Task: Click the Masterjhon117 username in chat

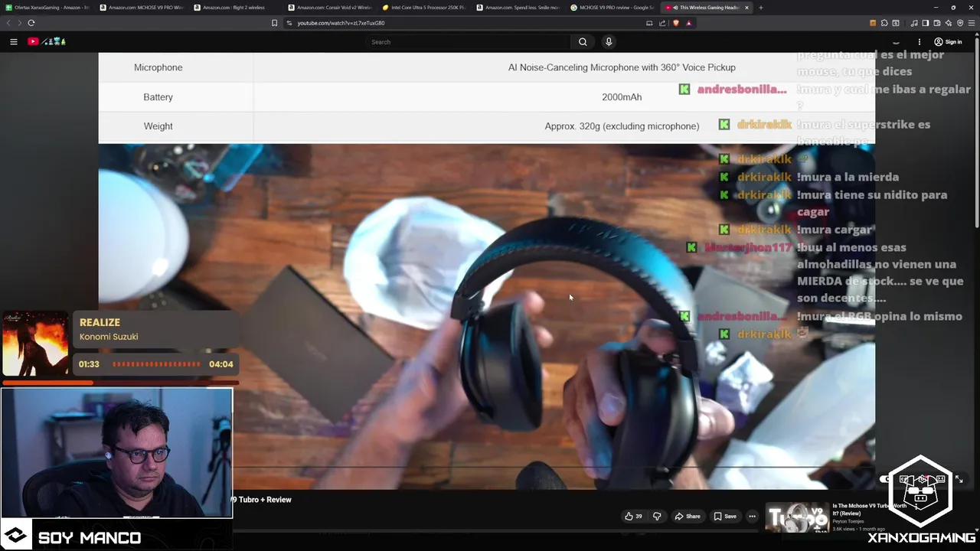Action: 748,247
